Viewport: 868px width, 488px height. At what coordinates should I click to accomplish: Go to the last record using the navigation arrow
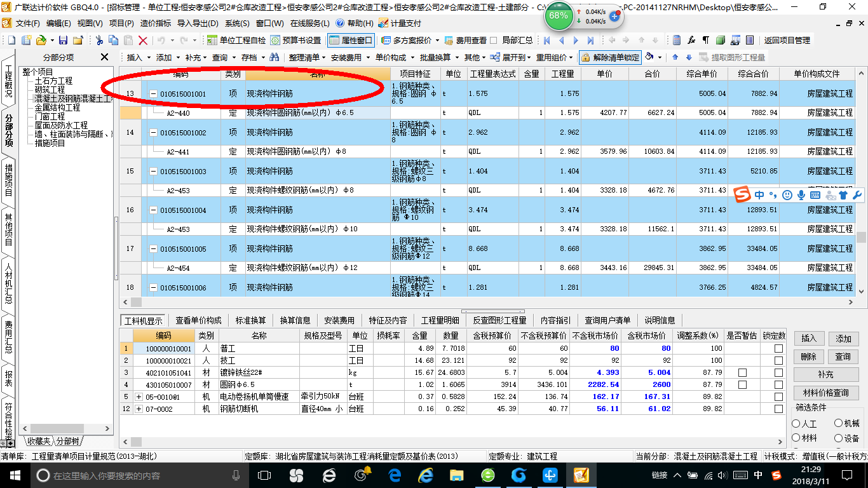(591, 40)
